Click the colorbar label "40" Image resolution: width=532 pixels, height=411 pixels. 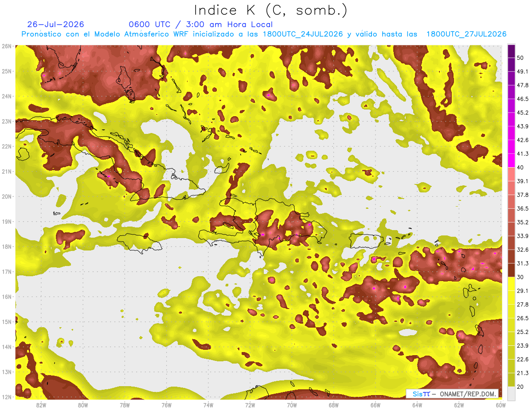(521, 168)
